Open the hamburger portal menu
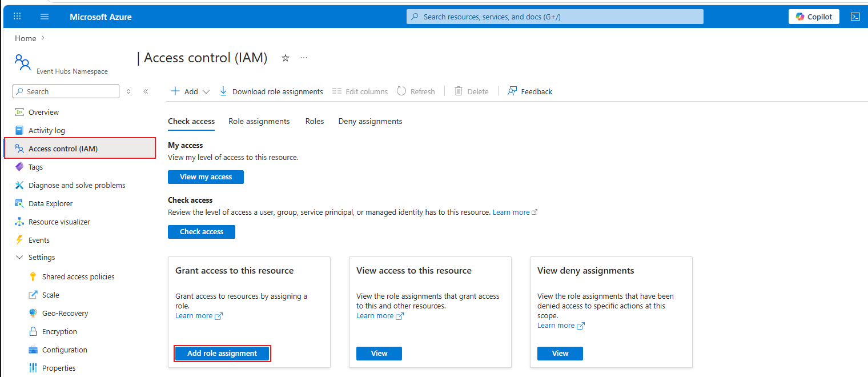Screen dimensions: 868x377 [x=45, y=17]
